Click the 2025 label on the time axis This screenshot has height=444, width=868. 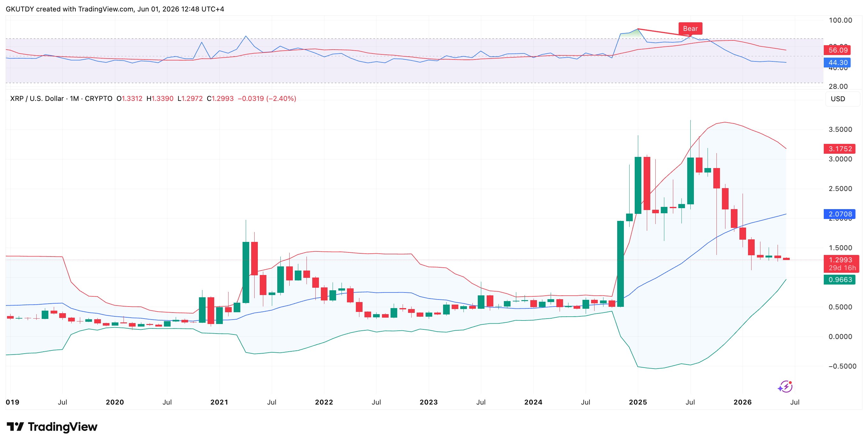638,402
